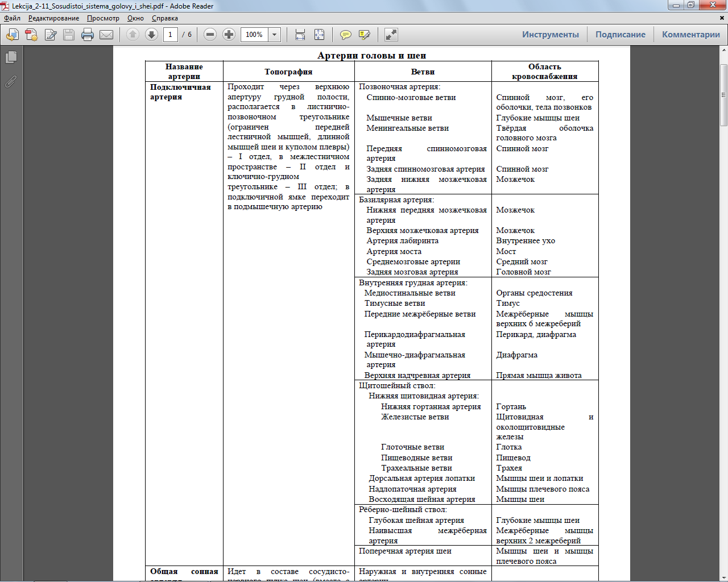Click the text "Базилярная артерия:"
The height and width of the screenshot is (582, 728).
coord(396,200)
